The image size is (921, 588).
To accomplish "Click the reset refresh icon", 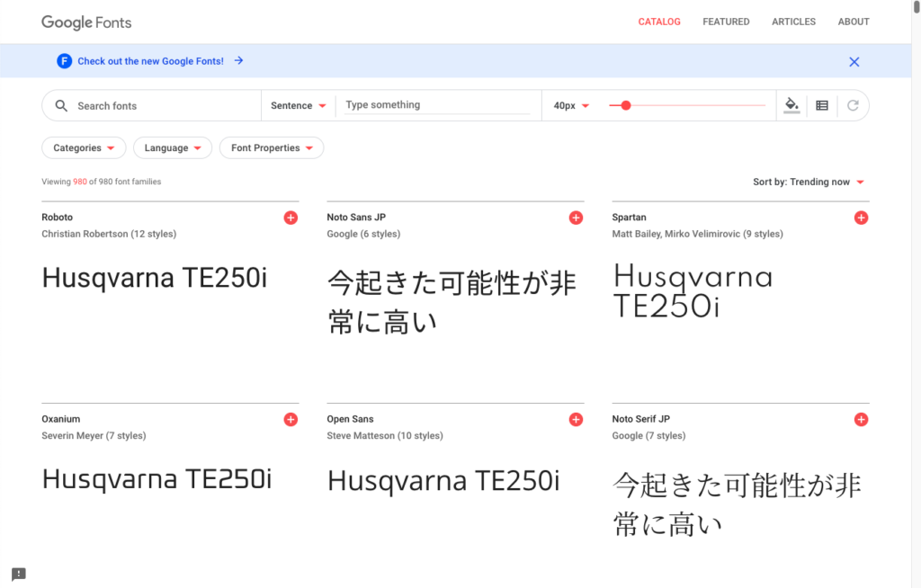I will (853, 106).
